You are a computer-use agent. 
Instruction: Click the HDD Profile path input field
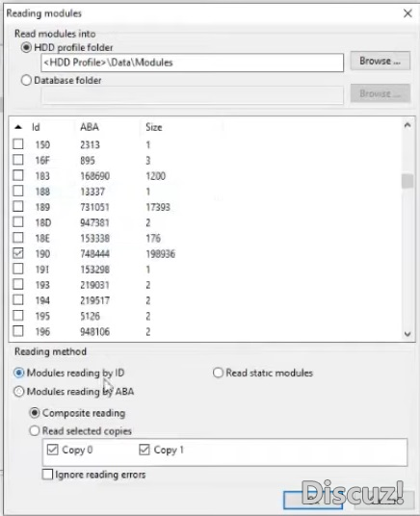[x=192, y=63]
